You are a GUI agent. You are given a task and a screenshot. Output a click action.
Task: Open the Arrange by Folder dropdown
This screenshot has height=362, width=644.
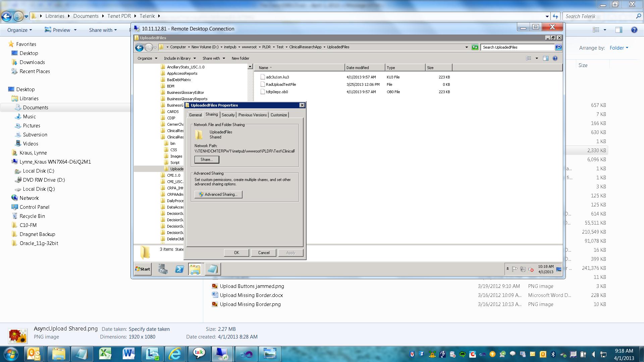coord(619,48)
